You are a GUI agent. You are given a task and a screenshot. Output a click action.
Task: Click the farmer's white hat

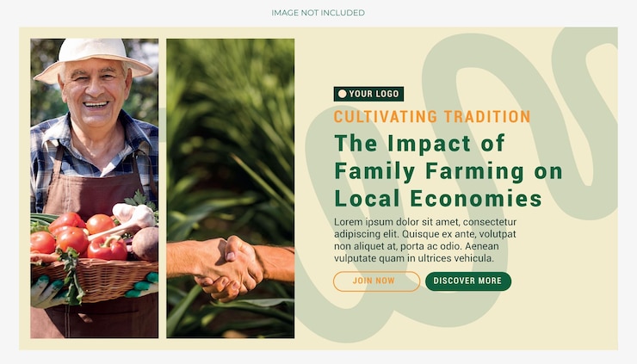click(x=93, y=59)
